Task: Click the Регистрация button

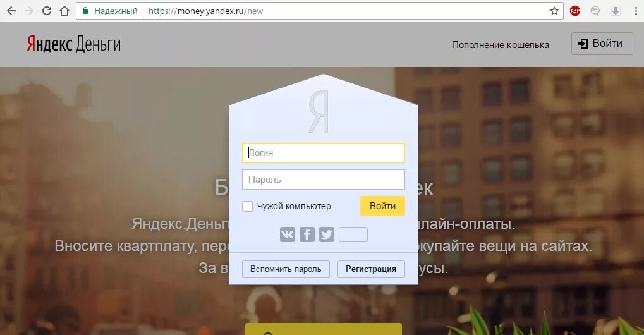Action: (371, 269)
